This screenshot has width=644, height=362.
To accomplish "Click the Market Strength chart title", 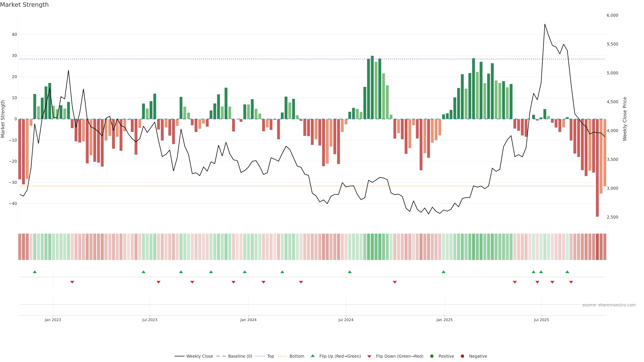I will pos(24,5).
